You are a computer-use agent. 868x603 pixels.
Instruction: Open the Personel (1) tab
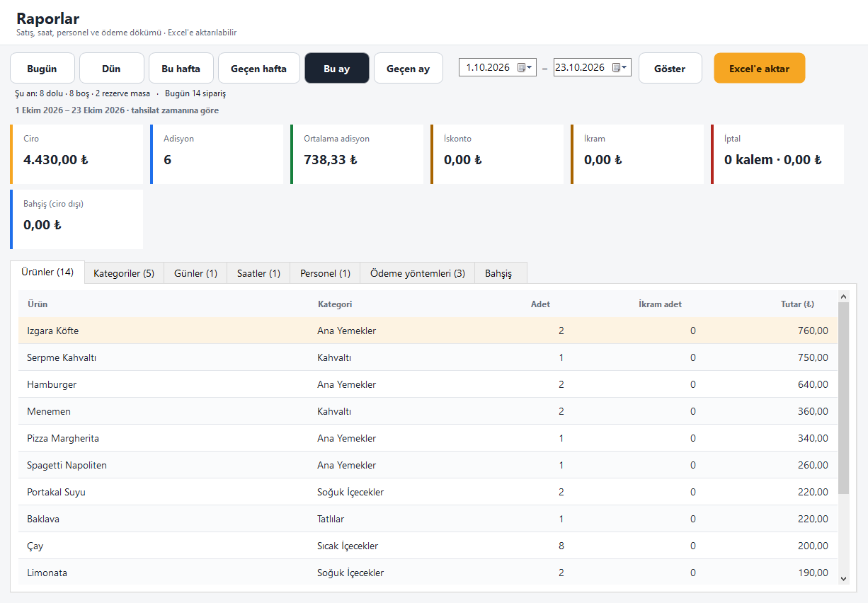[325, 273]
